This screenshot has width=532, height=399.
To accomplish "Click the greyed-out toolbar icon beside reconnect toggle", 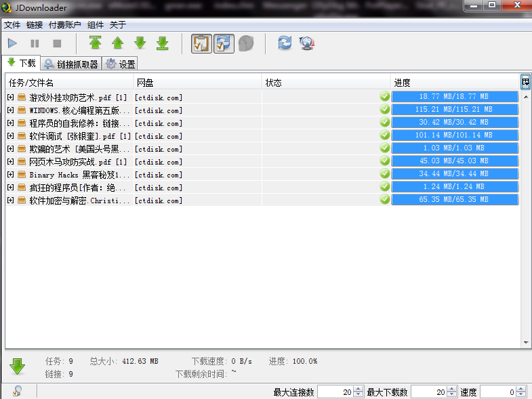I will coord(246,44).
